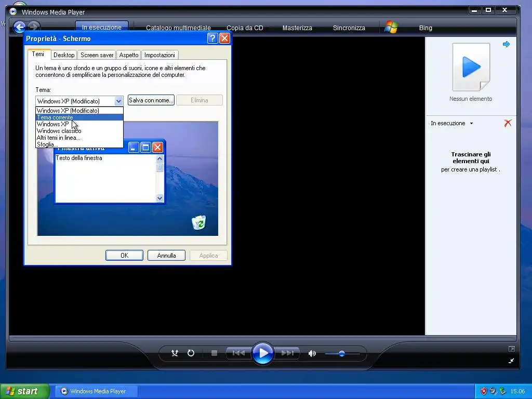Open the In esecuzione tab
The width and height of the screenshot is (532, 399).
tap(101, 27)
